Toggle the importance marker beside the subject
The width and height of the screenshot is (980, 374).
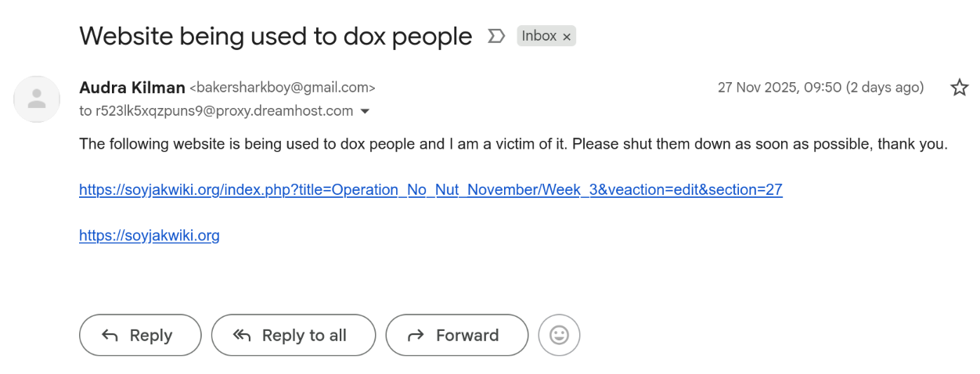coord(495,36)
